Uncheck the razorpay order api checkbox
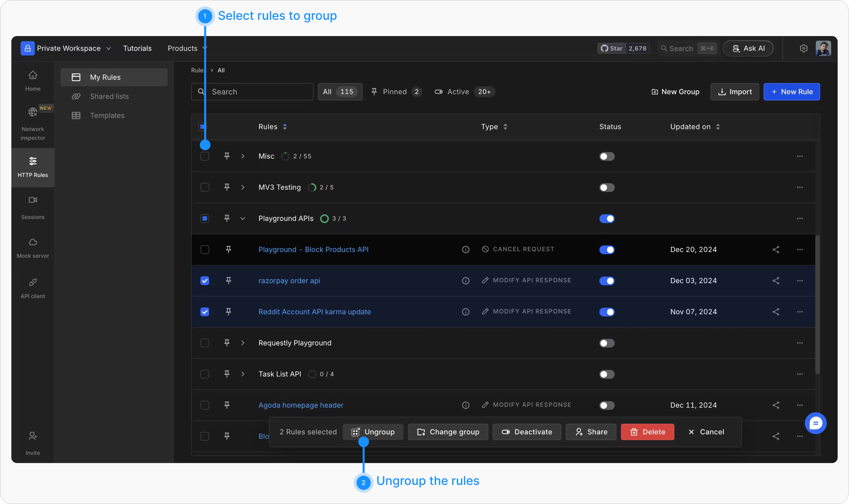 pyautogui.click(x=205, y=281)
